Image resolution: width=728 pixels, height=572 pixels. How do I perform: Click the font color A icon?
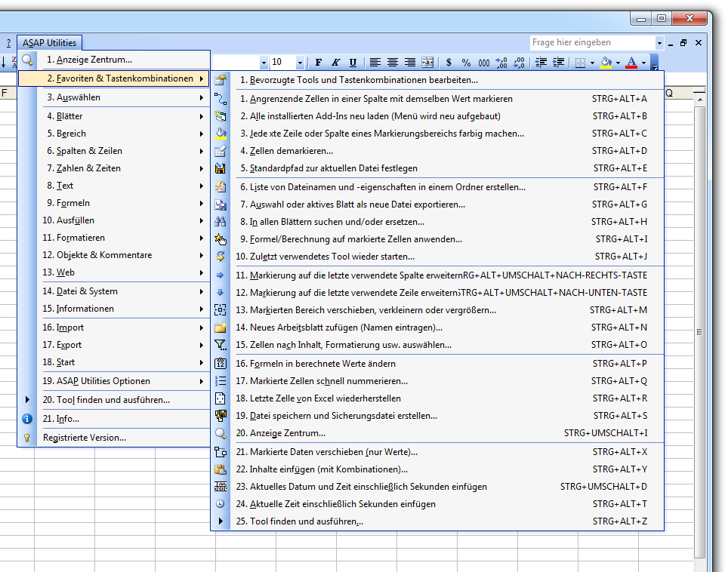[631, 62]
